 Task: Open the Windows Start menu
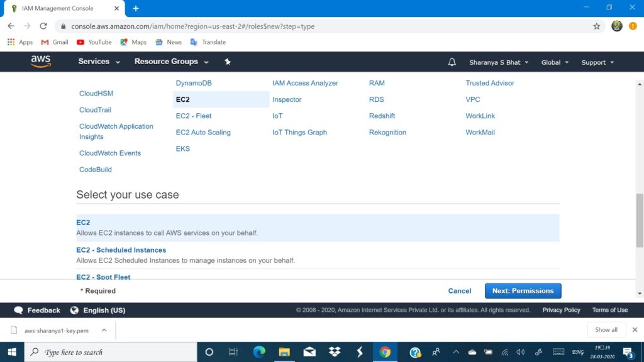pyautogui.click(x=12, y=352)
